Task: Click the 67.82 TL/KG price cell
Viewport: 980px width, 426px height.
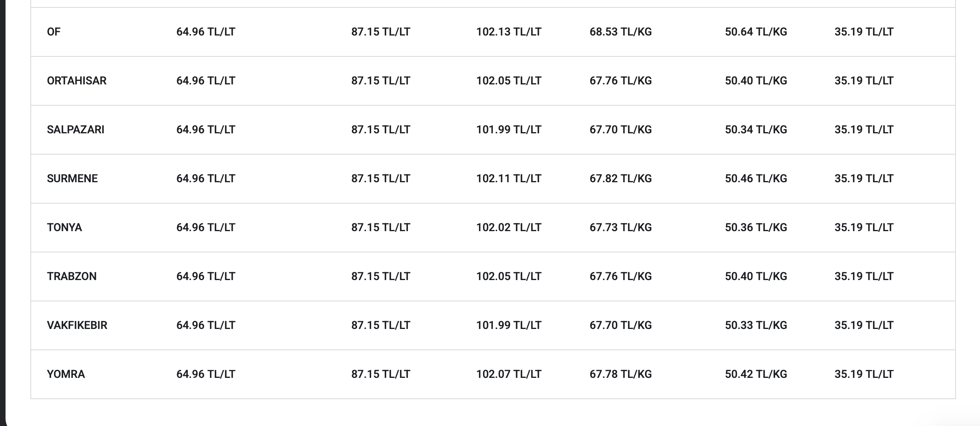Action: [621, 179]
